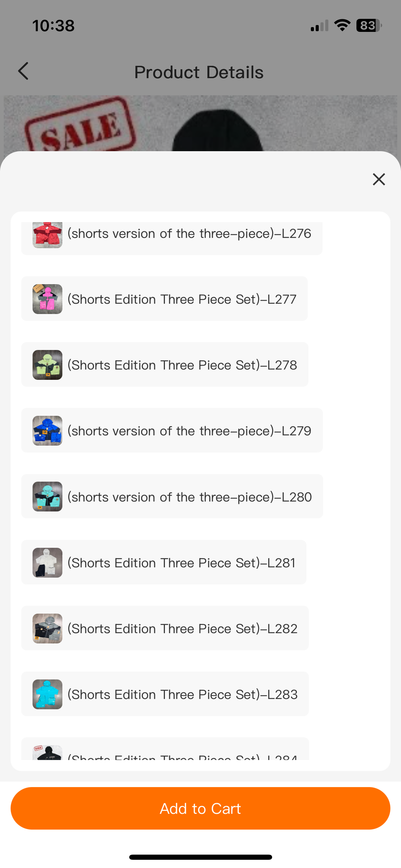Tap the cyan set thumbnail for L283

pos(47,694)
